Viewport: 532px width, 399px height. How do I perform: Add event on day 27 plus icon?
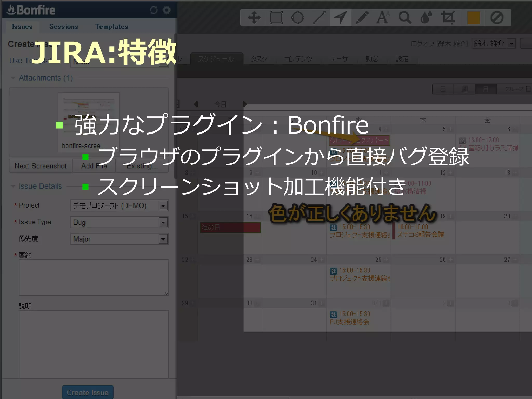tap(515, 260)
